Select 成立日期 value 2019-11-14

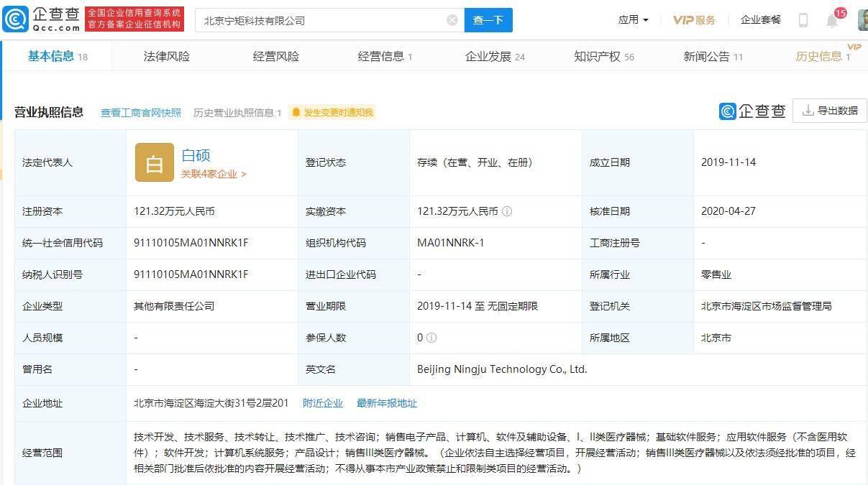coord(728,162)
